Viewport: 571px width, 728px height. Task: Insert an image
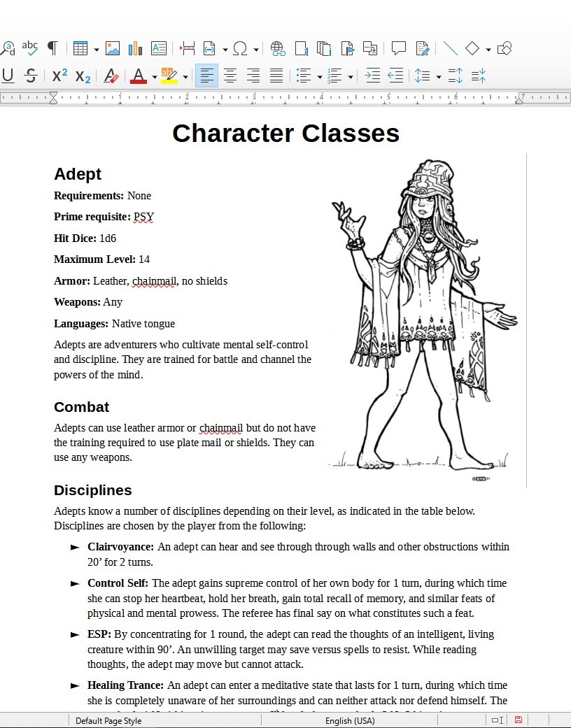pos(113,48)
